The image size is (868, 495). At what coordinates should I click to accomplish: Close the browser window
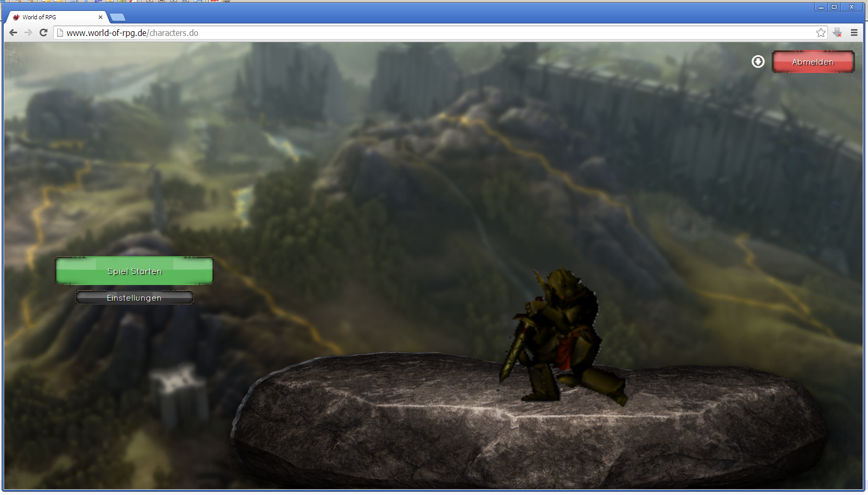852,7
